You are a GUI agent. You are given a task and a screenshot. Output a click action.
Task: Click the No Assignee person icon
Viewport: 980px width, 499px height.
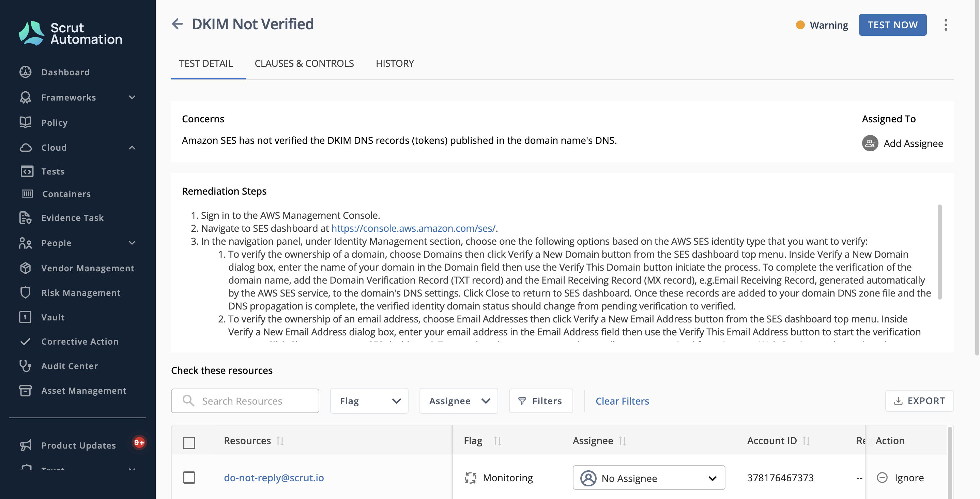pyautogui.click(x=588, y=478)
